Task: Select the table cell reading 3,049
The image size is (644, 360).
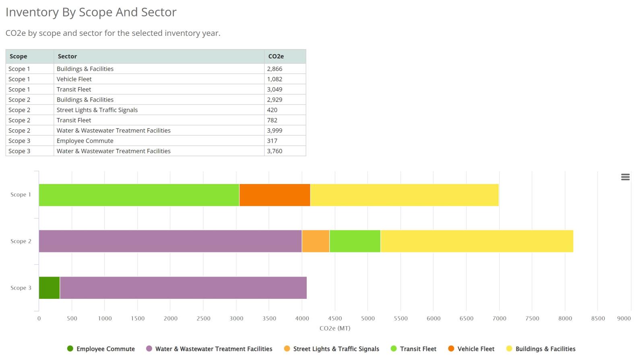Action: click(x=285, y=89)
